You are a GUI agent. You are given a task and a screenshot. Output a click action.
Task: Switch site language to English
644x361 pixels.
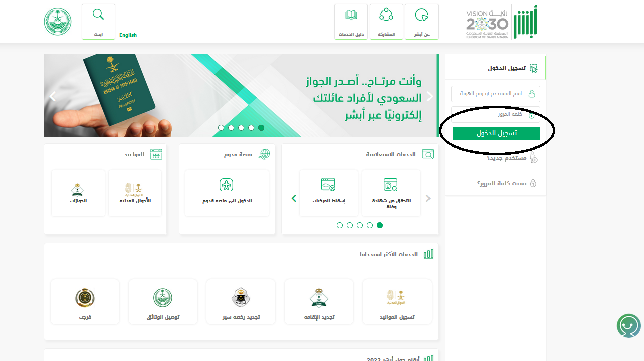coord(128,35)
